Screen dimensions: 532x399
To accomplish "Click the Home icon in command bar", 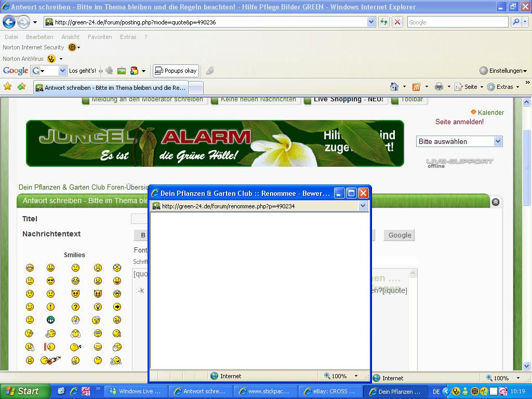I will [x=394, y=87].
